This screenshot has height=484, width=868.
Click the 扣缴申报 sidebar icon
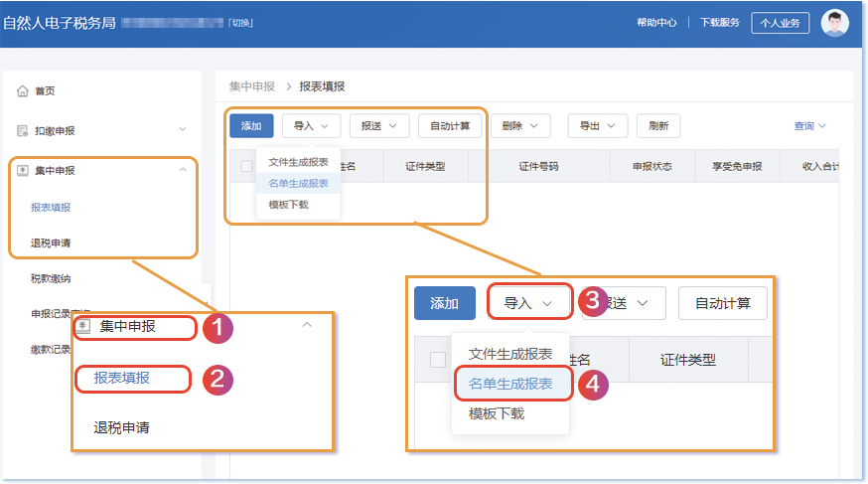point(22,130)
